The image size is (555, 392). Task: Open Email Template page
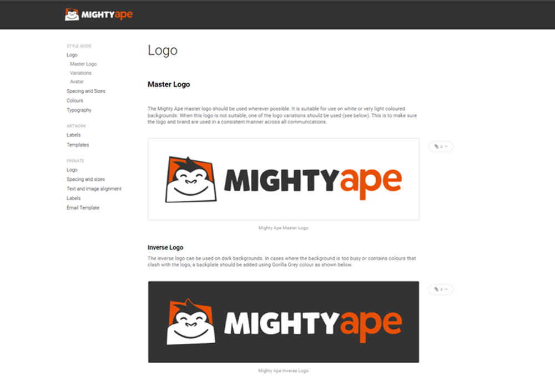point(83,208)
